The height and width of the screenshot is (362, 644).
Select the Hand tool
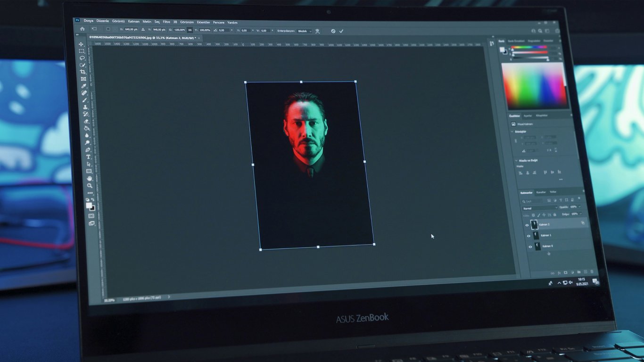coord(89,178)
